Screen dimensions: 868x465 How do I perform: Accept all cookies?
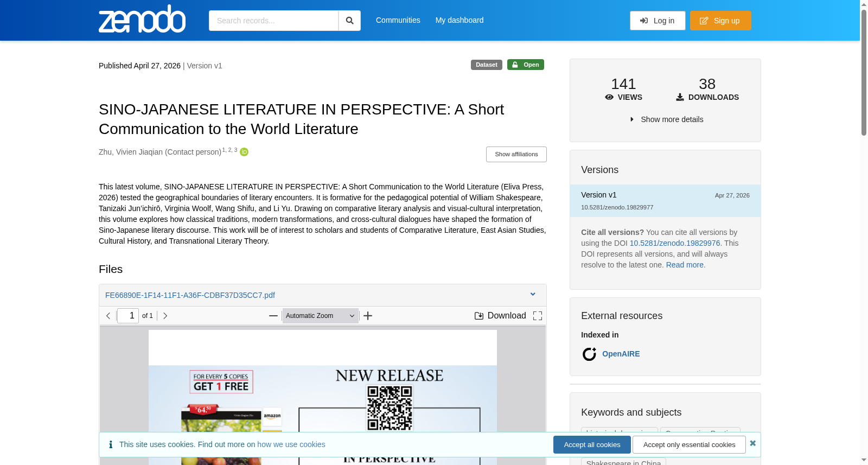coord(592,445)
